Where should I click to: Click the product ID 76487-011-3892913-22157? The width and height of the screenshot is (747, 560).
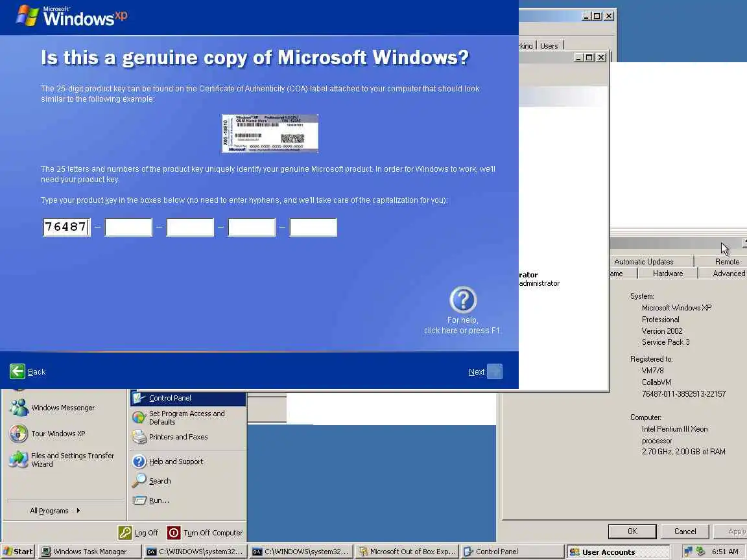pos(683,394)
